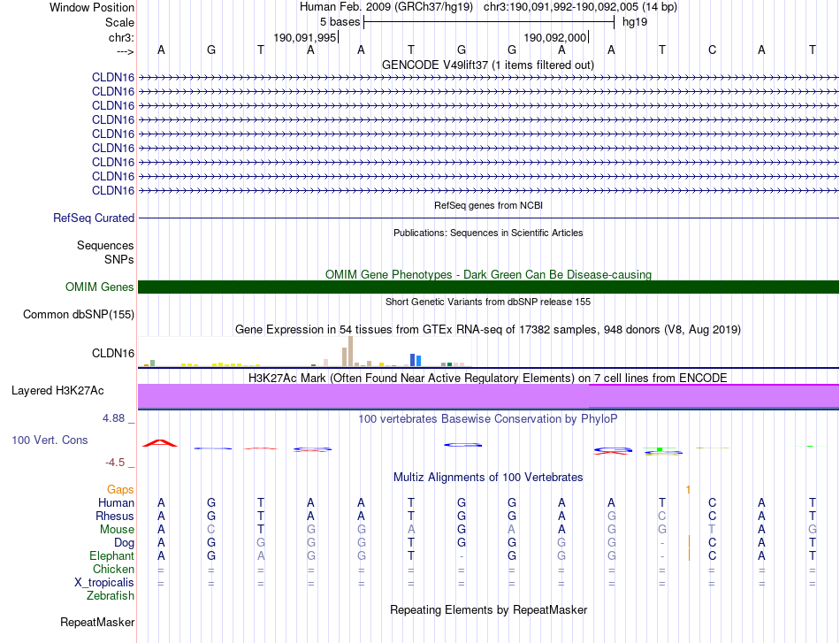The width and height of the screenshot is (840, 643).
Task: Click the Layered H3K27Ac track label
Action: [x=57, y=391]
